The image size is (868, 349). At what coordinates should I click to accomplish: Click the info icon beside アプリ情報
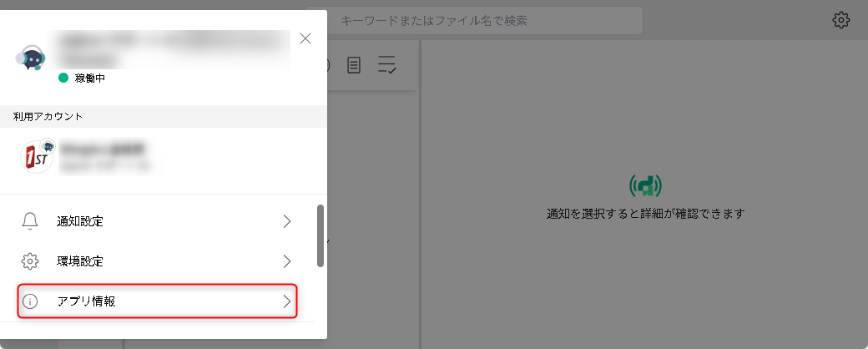(x=30, y=301)
